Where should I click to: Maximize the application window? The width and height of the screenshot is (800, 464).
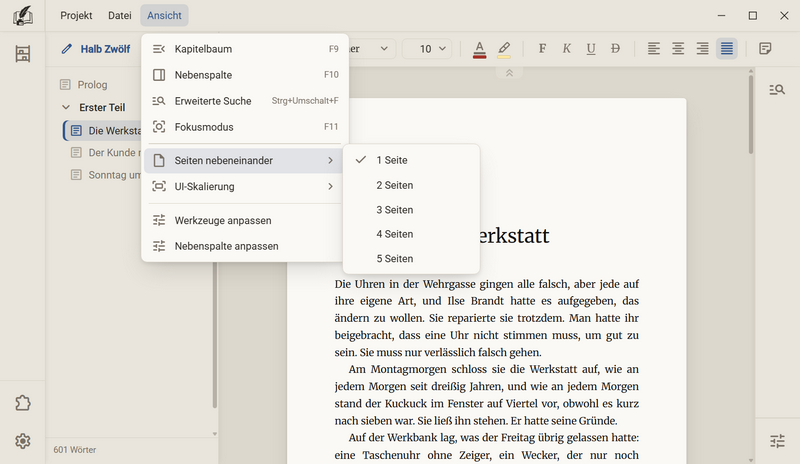[753, 16]
